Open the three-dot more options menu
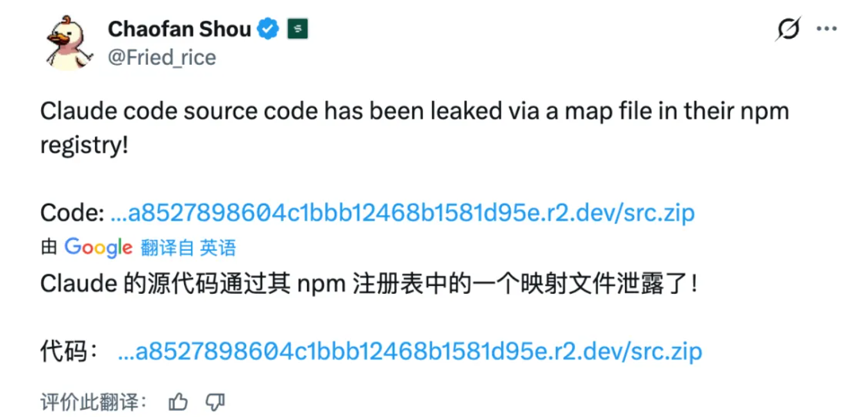Screen dimensions: 868x417 tap(826, 28)
